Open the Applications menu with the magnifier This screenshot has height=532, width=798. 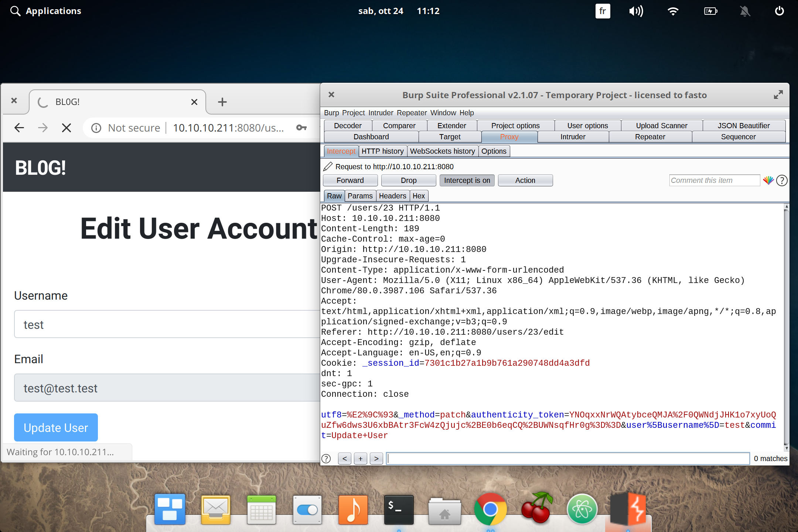pos(15,11)
